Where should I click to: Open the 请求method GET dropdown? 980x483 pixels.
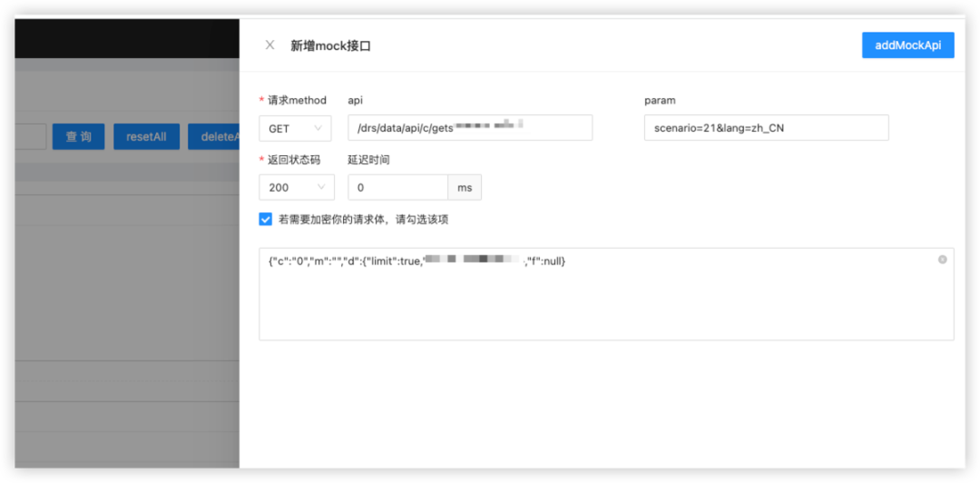[295, 128]
